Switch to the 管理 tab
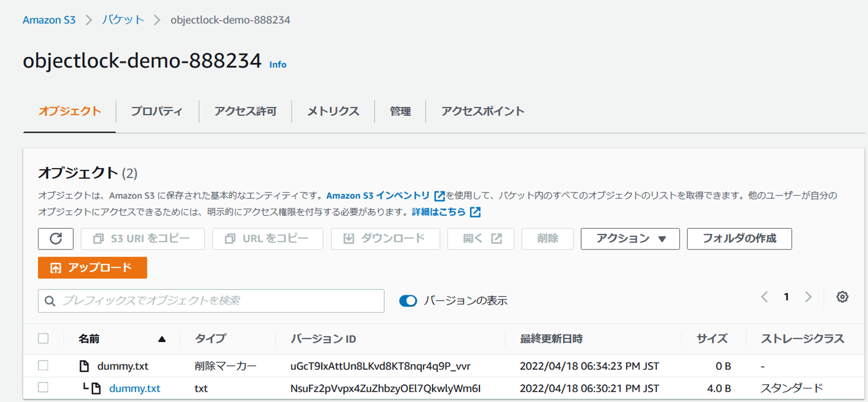Screen dimensions: 868x402 point(401,111)
